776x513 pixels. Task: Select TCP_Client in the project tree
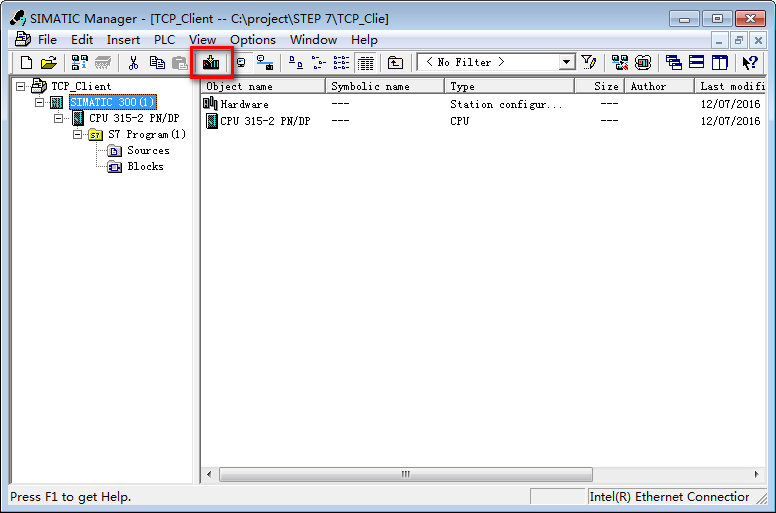(81, 87)
